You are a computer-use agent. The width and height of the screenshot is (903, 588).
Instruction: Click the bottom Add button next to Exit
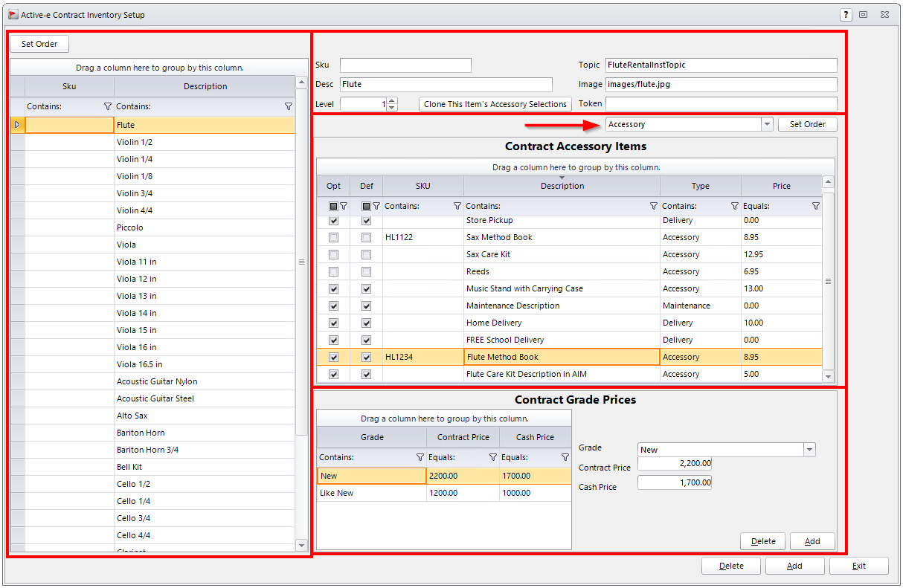pos(794,566)
